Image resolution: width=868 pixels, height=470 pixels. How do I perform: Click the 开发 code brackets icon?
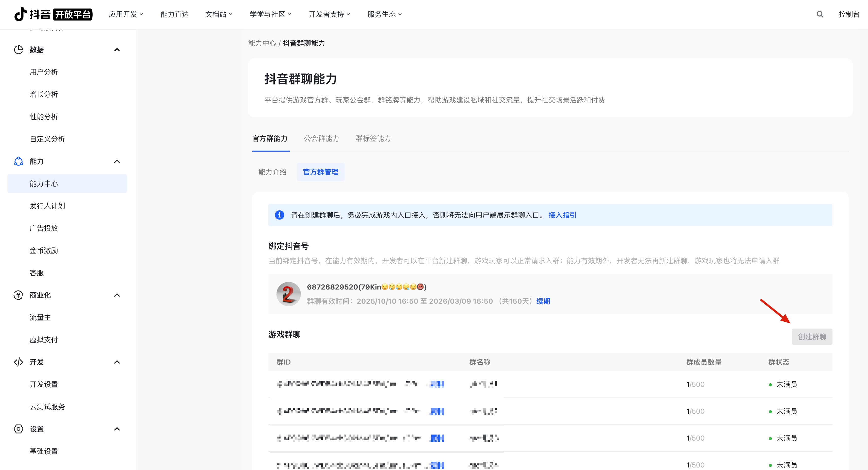(18, 362)
